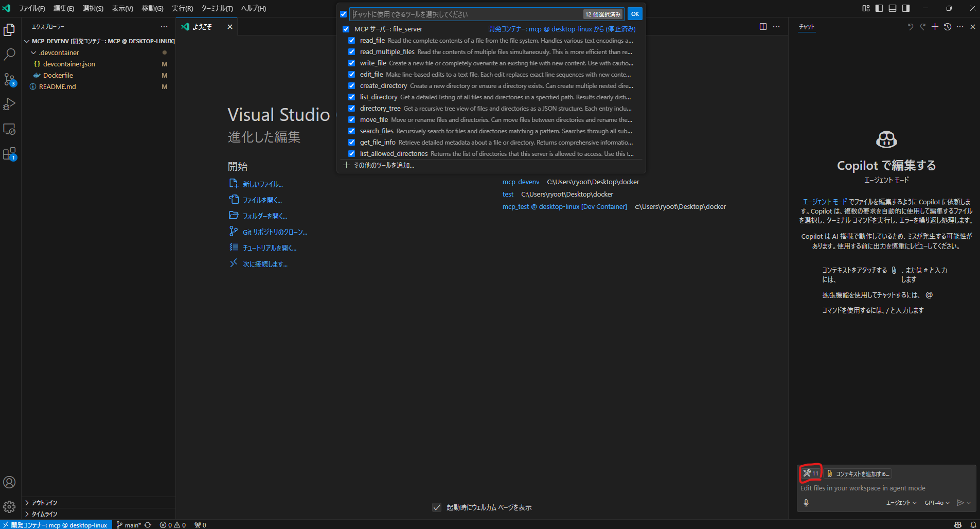Open ターミナル(T) menu
Screen dimensions: 980x529
[217, 8]
